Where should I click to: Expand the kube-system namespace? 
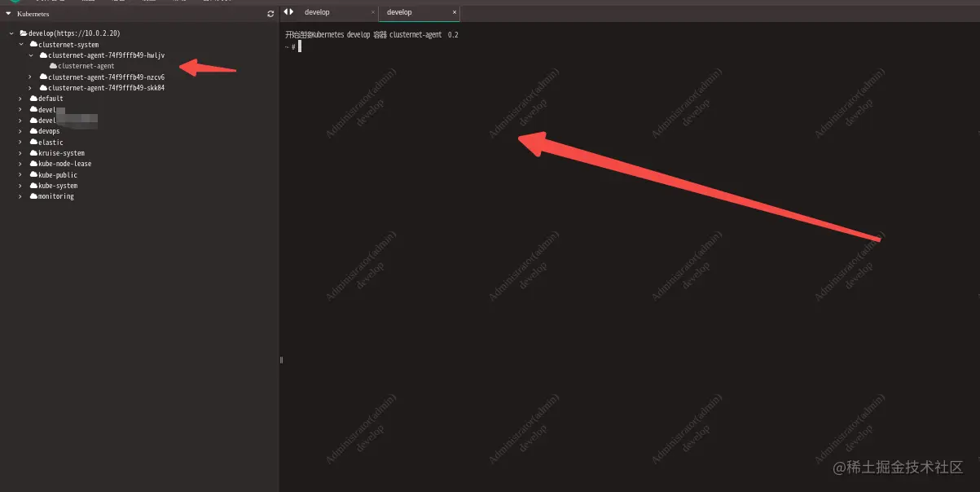(x=21, y=186)
